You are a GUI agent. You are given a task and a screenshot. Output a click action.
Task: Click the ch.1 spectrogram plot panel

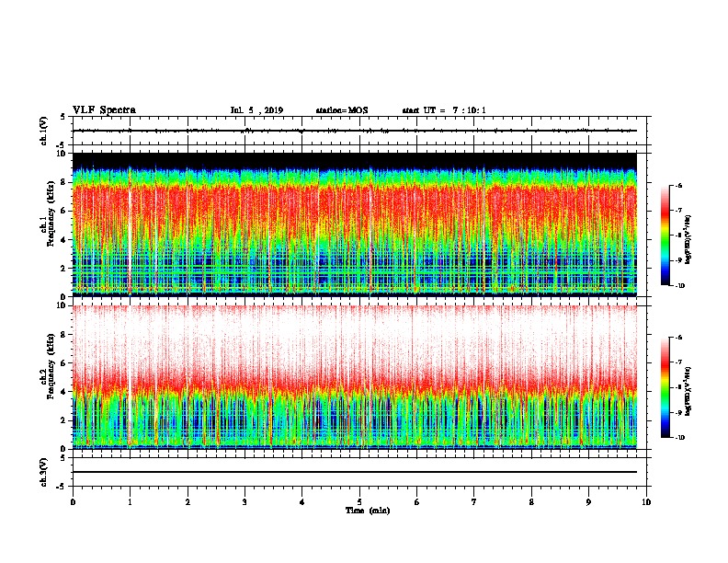point(355,224)
